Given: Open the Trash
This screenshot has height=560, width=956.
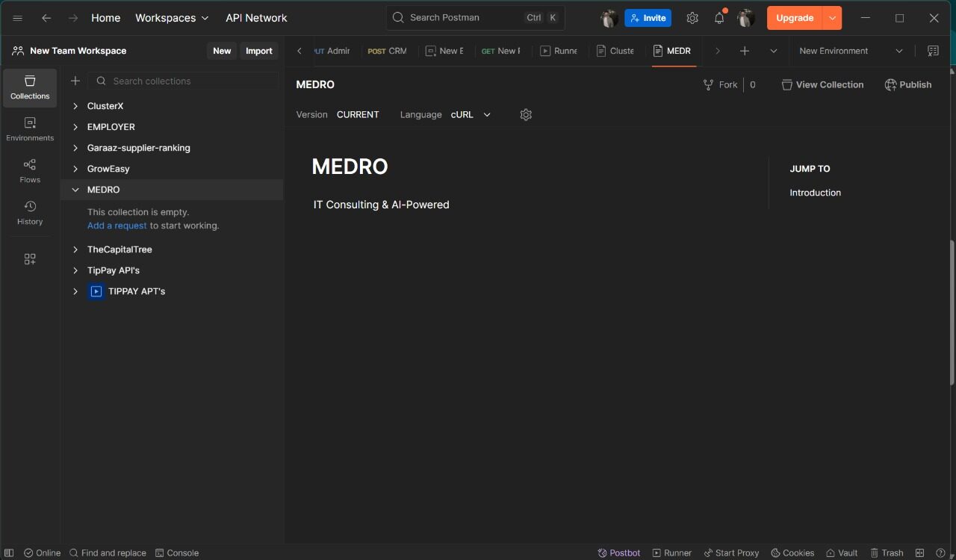Looking at the screenshot, I should click(887, 553).
